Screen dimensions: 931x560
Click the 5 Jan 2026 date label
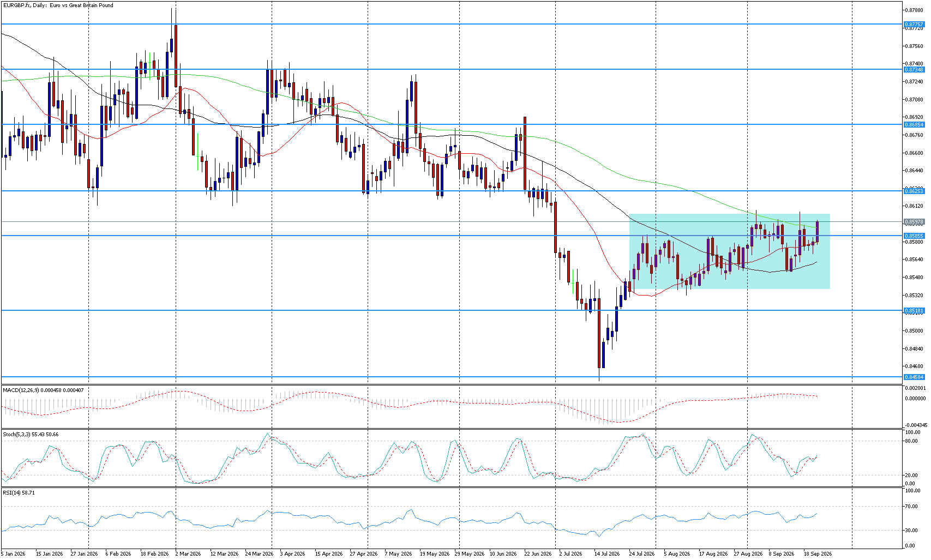pyautogui.click(x=13, y=553)
